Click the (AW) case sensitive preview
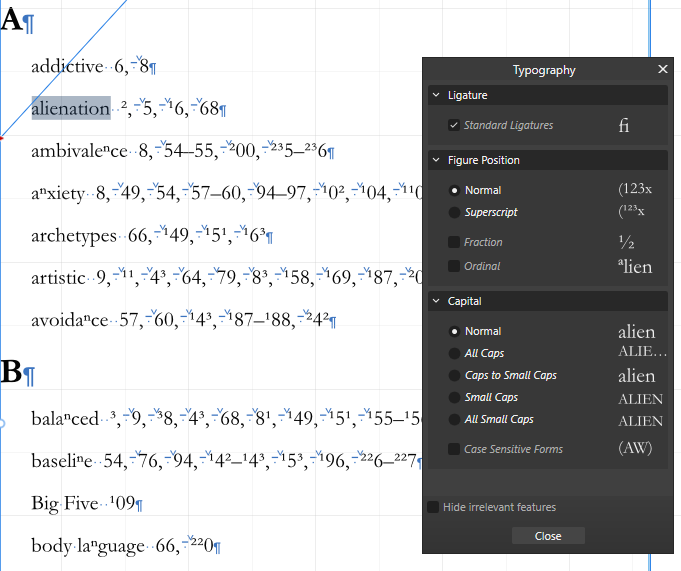Screen dimensions: 681x571 click(635, 448)
